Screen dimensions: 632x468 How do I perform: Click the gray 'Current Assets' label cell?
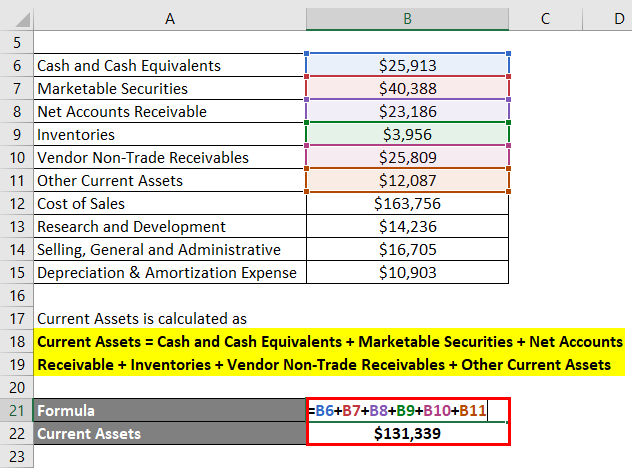170,433
